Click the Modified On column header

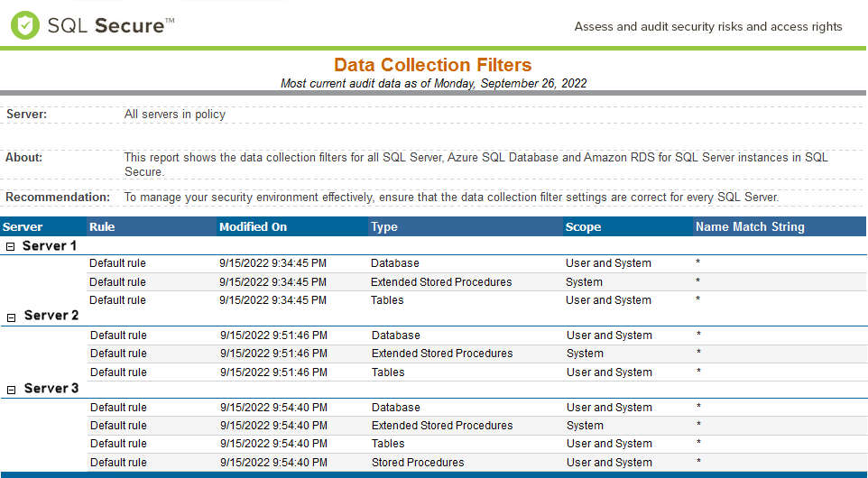[x=254, y=226]
